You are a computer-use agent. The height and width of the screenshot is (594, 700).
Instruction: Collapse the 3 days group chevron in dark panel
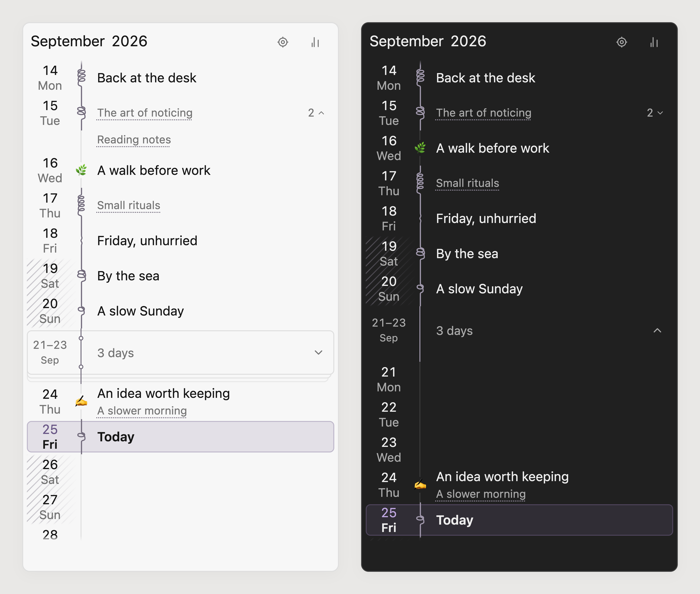[657, 330]
